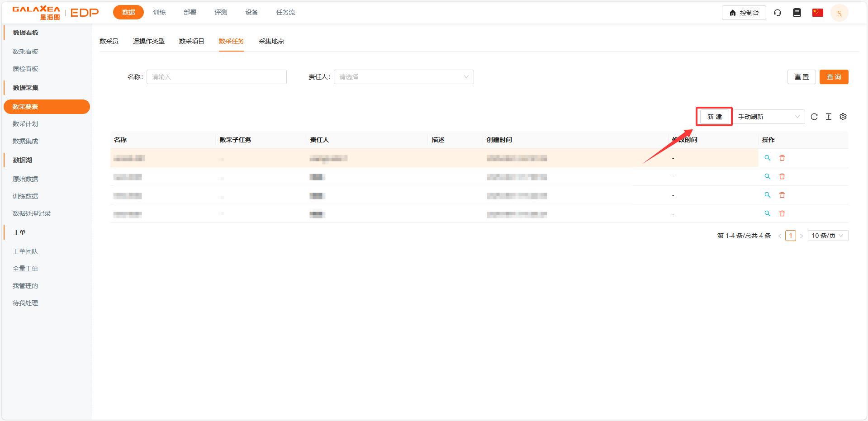Open the 手动刷新 refresh mode dropdown
The height and width of the screenshot is (421, 868).
(x=768, y=117)
